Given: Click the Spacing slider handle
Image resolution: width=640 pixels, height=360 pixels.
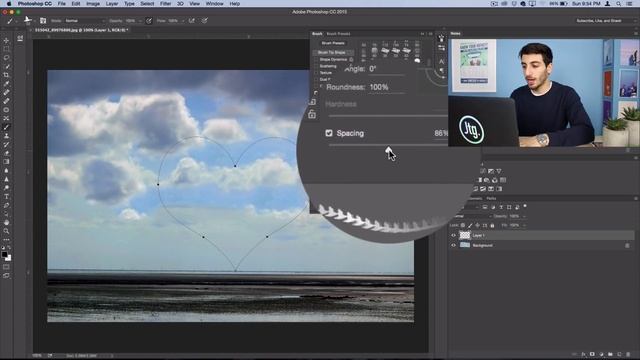Looking at the screenshot, I should 389,149.
